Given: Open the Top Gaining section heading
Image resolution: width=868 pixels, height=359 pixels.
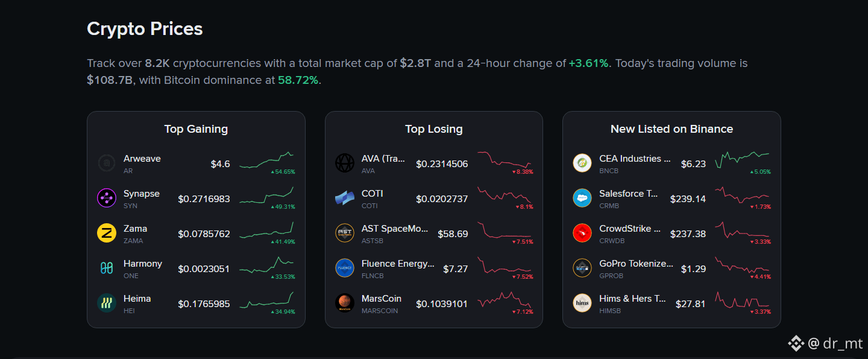Looking at the screenshot, I should click(x=196, y=129).
